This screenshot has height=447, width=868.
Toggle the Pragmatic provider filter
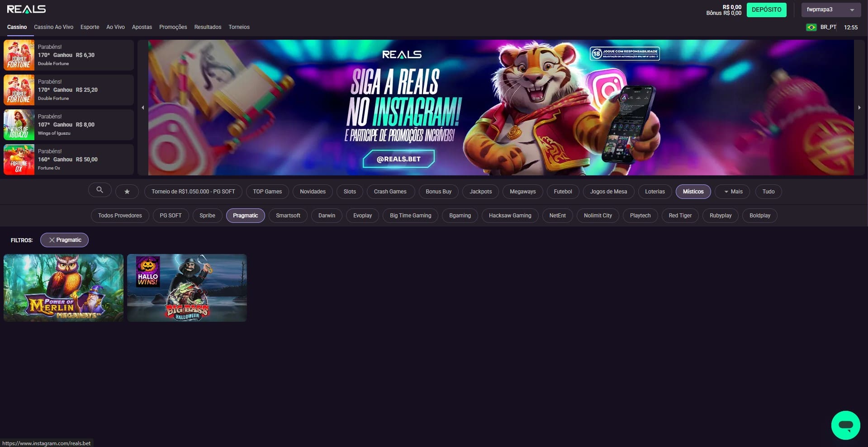tap(245, 216)
